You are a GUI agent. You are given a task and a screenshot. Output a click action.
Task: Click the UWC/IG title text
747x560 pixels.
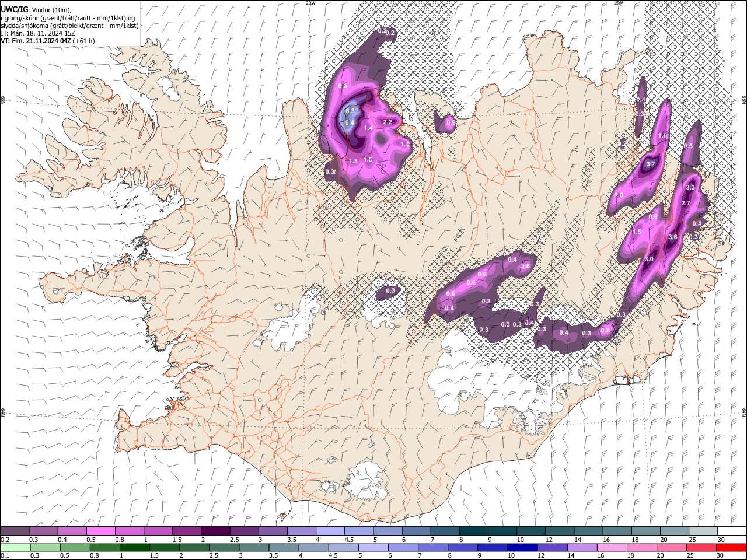click(x=13, y=9)
